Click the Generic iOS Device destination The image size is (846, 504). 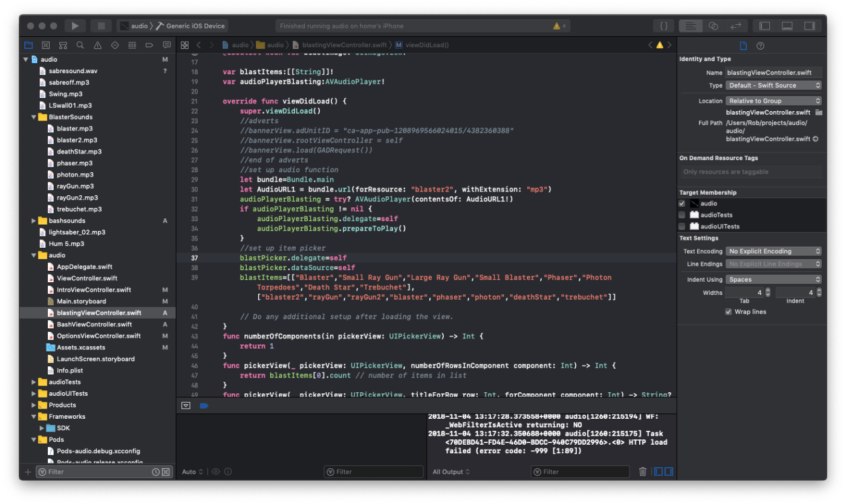(195, 26)
